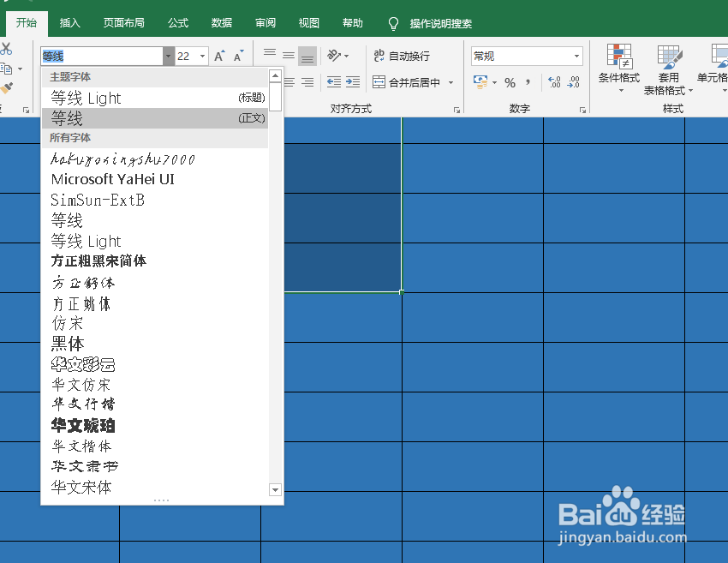Image resolution: width=728 pixels, height=563 pixels.
Task: Expand the 合并后居中 dropdown arrow
Action: (451, 82)
